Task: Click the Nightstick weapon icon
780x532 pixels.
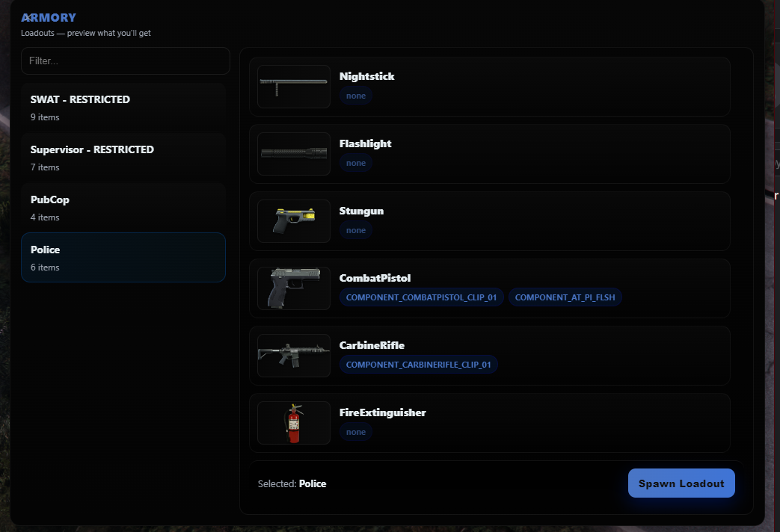Action: tap(293, 86)
